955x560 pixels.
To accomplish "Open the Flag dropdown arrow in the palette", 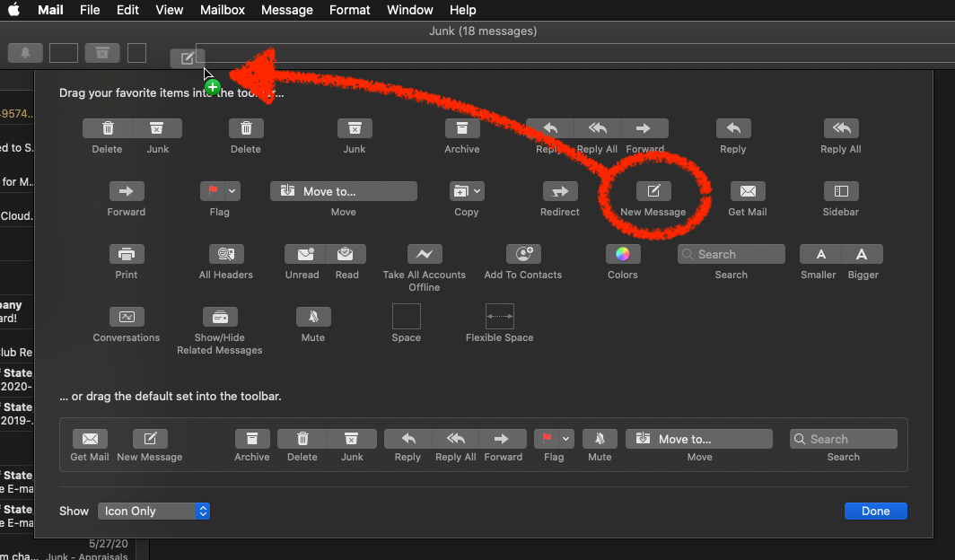I will tap(232, 191).
